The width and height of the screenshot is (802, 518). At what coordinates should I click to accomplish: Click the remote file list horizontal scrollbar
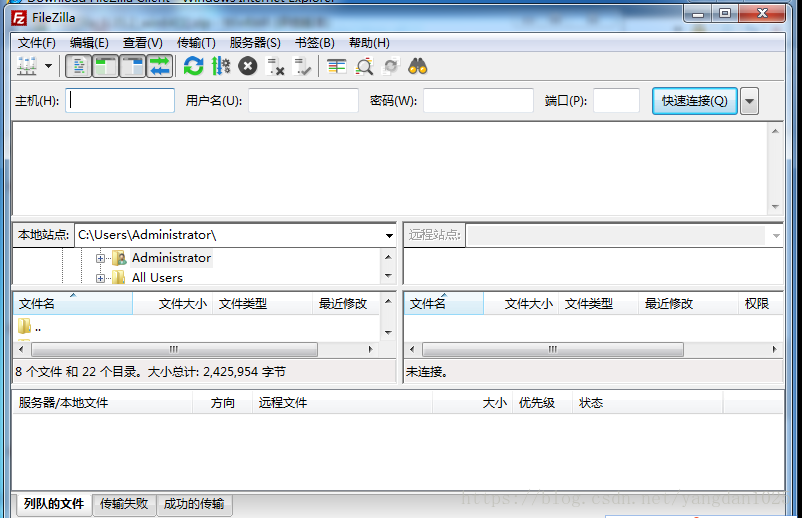pyautogui.click(x=553, y=350)
